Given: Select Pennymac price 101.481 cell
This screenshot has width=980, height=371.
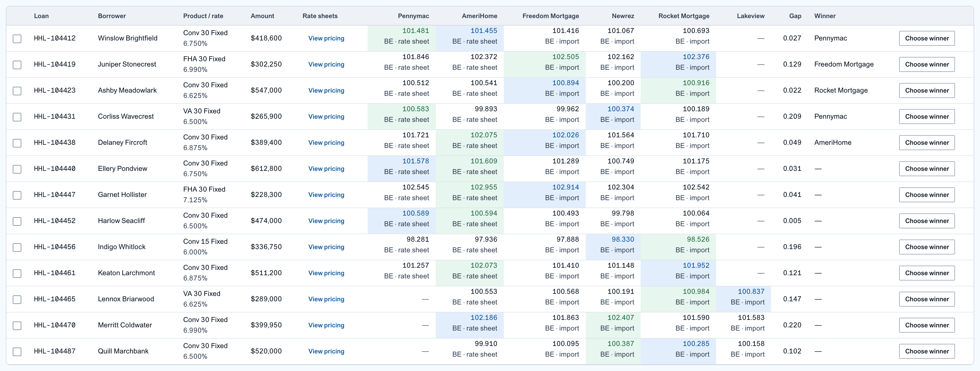Looking at the screenshot, I should point(401,38).
